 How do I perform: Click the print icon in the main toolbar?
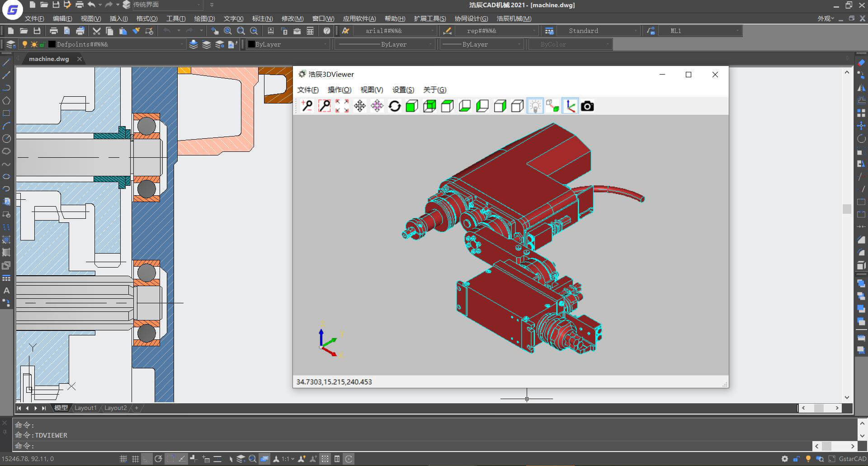click(53, 31)
